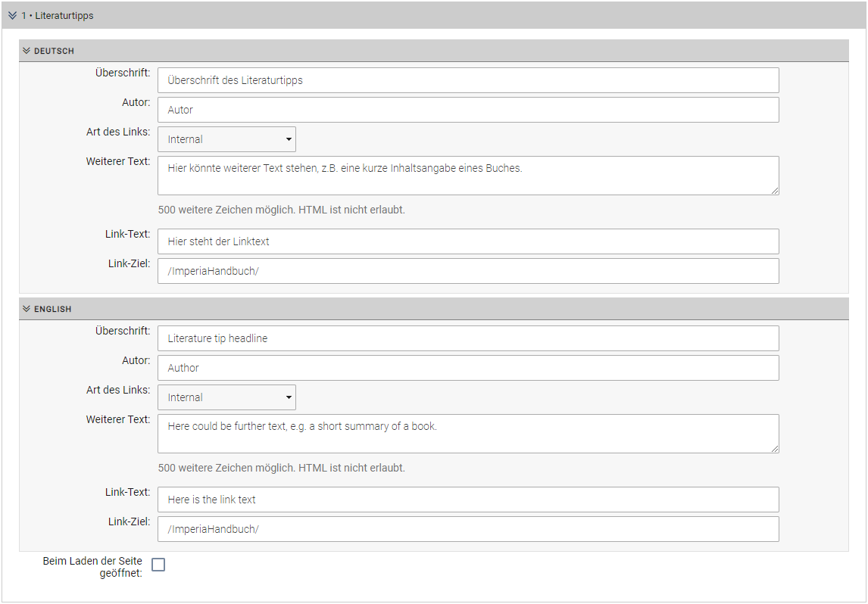Screen dimensions: 868x604
Task: Collapse the ENGLISH section chevron
Action: (x=27, y=309)
